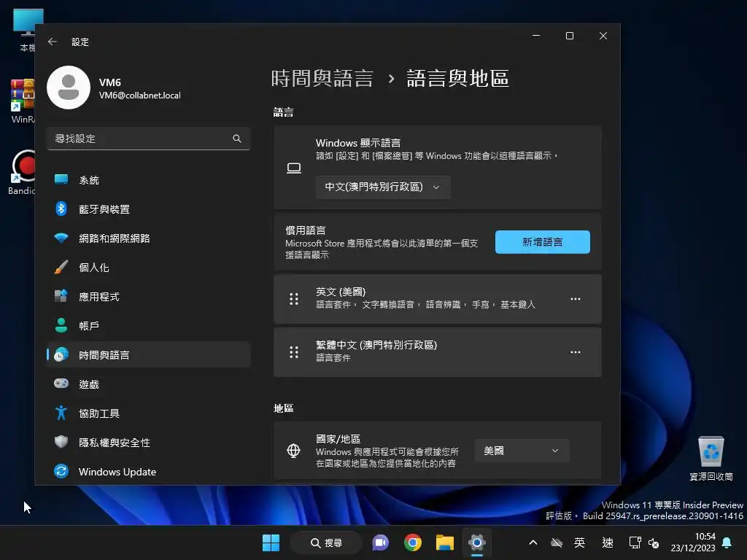747x560 pixels.
Task: Click the 英 input language indicator
Action: [x=580, y=542]
